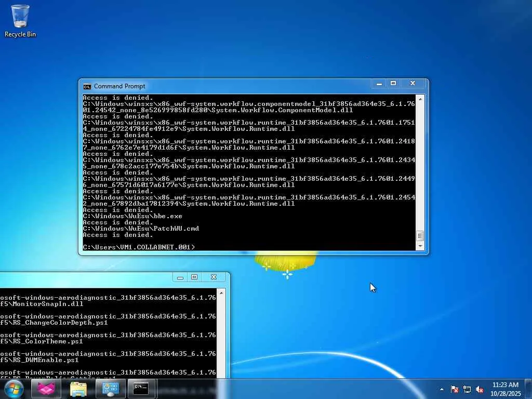Image resolution: width=532 pixels, height=399 pixels.
Task: Open the Control Panel taskbar item
Action: pos(110,389)
